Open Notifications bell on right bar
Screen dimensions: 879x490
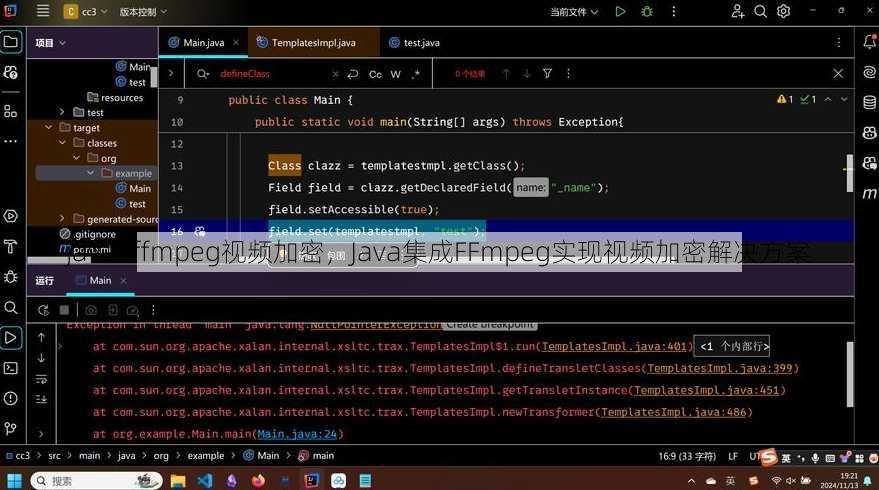869,41
